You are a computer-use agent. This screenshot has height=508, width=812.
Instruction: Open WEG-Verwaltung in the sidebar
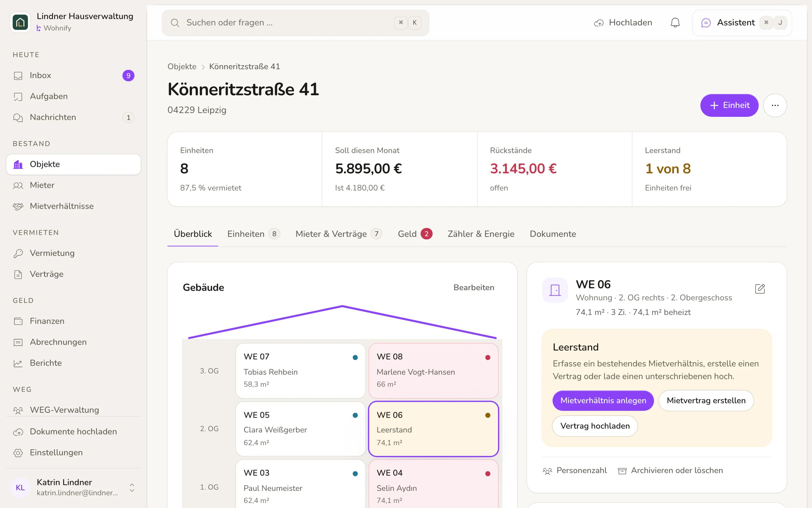tap(74, 410)
